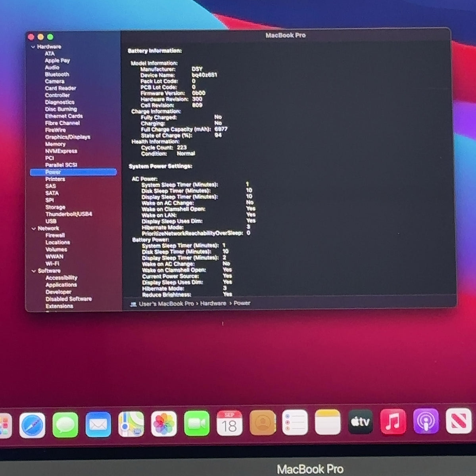Select Bluetooth in sidebar
Image resolution: width=476 pixels, height=476 pixels.
tap(57, 75)
